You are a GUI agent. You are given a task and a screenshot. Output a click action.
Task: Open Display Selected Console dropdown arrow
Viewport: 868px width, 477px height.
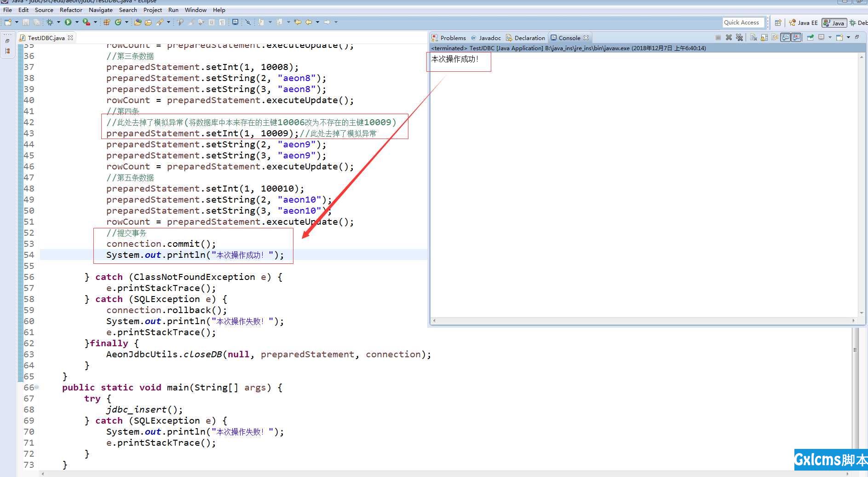click(x=830, y=37)
